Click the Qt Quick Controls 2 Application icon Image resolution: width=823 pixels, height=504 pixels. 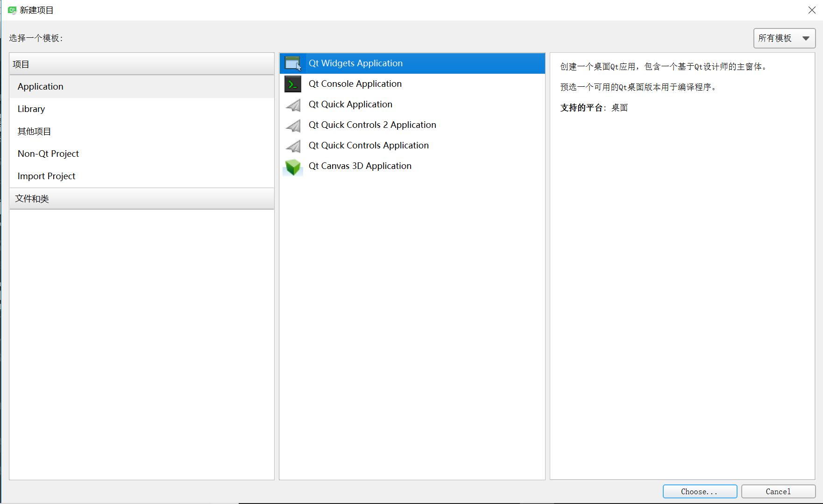(293, 126)
